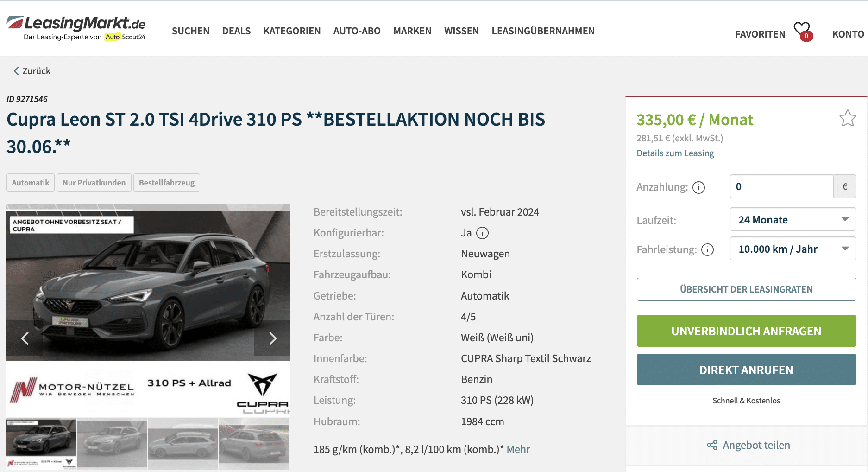868x472 pixels.
Task: Click the Zurück link
Action: coord(36,71)
